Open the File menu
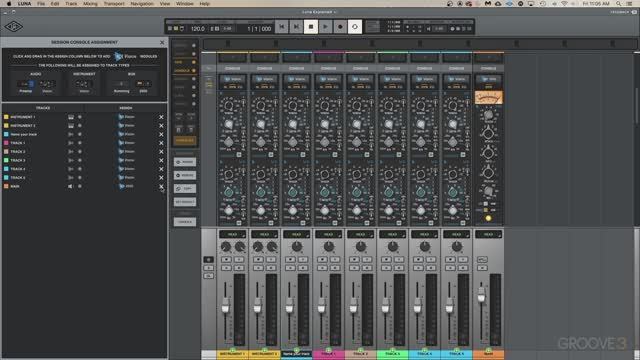The height and width of the screenshot is (360, 640). tap(41, 4)
